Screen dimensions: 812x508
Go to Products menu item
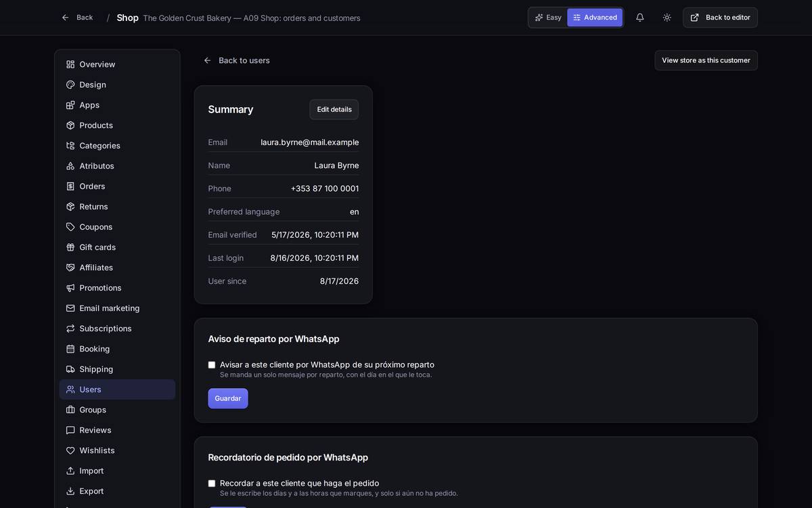click(x=117, y=125)
